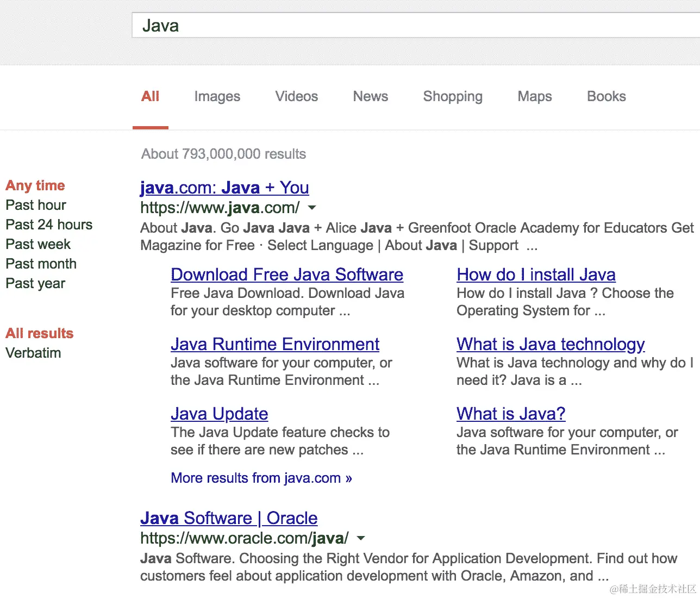Click the https://www.oracle.com/java/ URL text
Viewport: 700px width, 598px height.
(245, 538)
